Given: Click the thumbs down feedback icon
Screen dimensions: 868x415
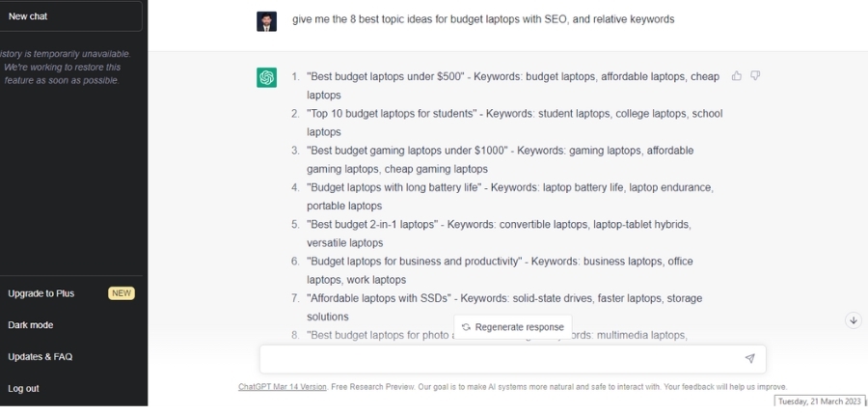Looking at the screenshot, I should point(755,76).
